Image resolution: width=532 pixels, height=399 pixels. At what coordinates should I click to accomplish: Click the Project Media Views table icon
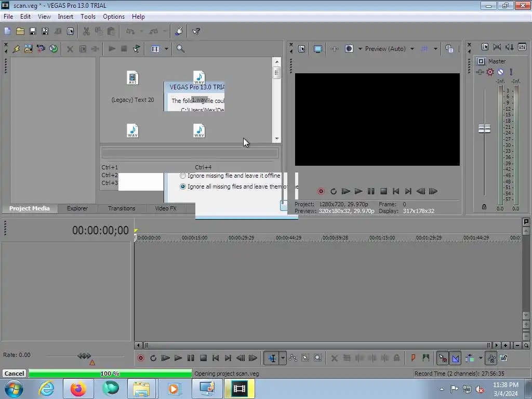(155, 49)
